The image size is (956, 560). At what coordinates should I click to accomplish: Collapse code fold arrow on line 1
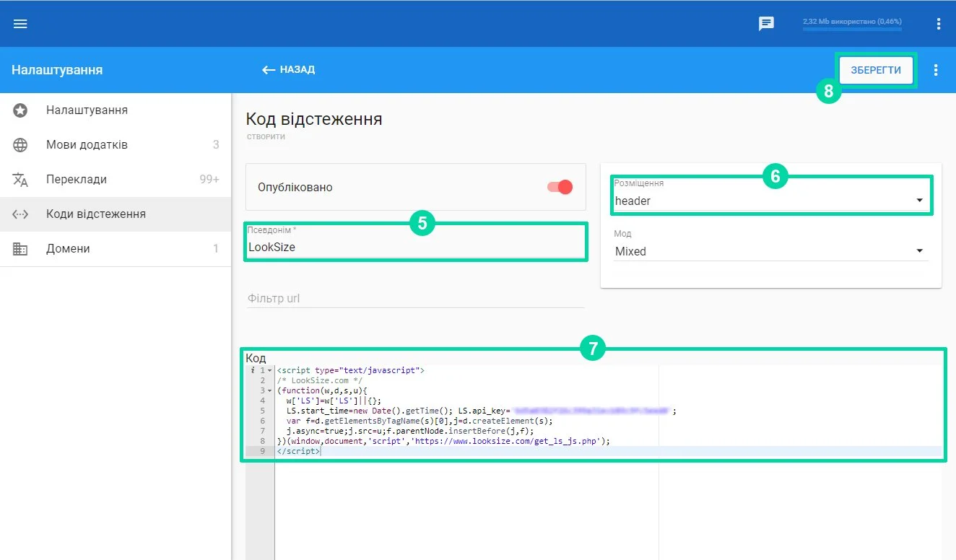point(270,370)
